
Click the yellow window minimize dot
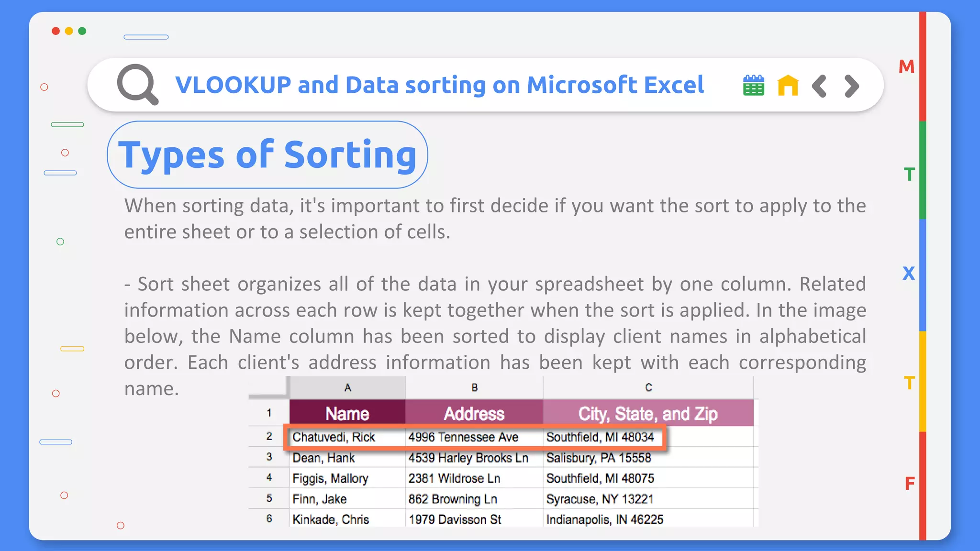click(x=69, y=31)
